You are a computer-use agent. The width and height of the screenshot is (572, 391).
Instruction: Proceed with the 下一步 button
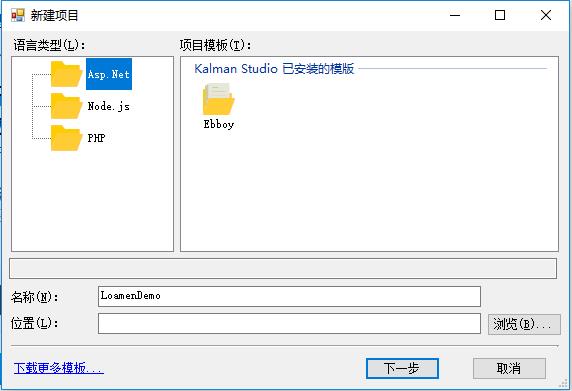coord(402,368)
